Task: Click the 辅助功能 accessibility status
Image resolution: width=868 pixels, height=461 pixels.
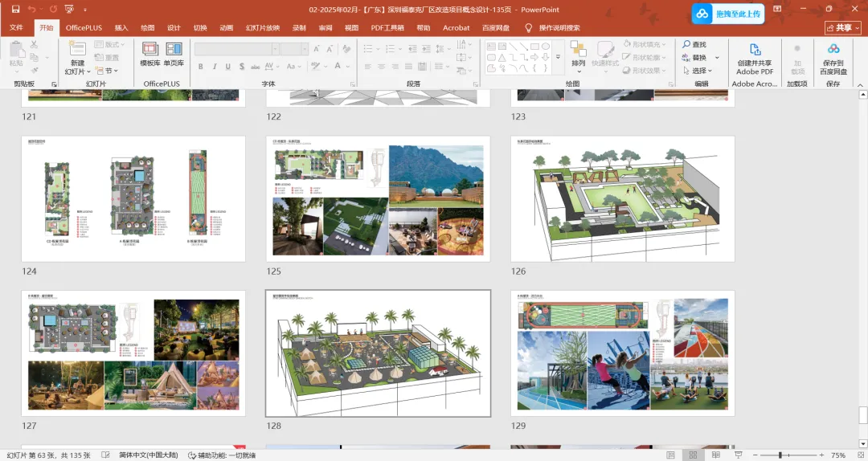Action: 222,455
